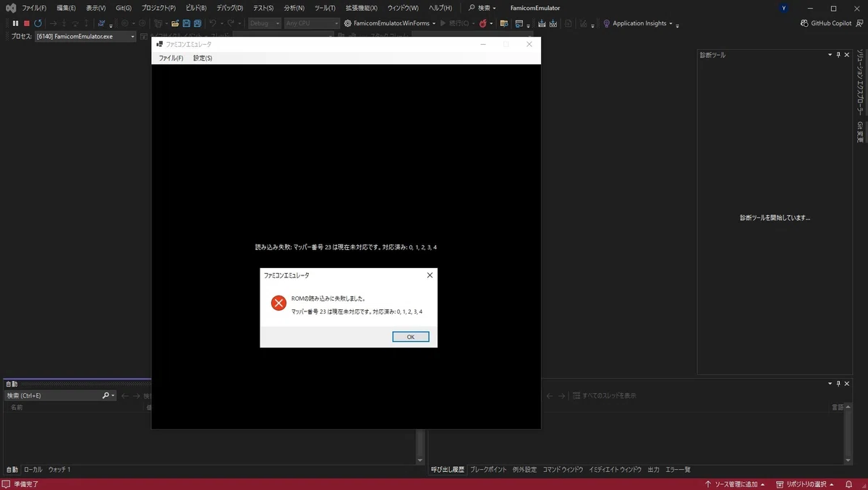
Task: Click the feedback icon beside GitHub Copilot
Action: (859, 23)
